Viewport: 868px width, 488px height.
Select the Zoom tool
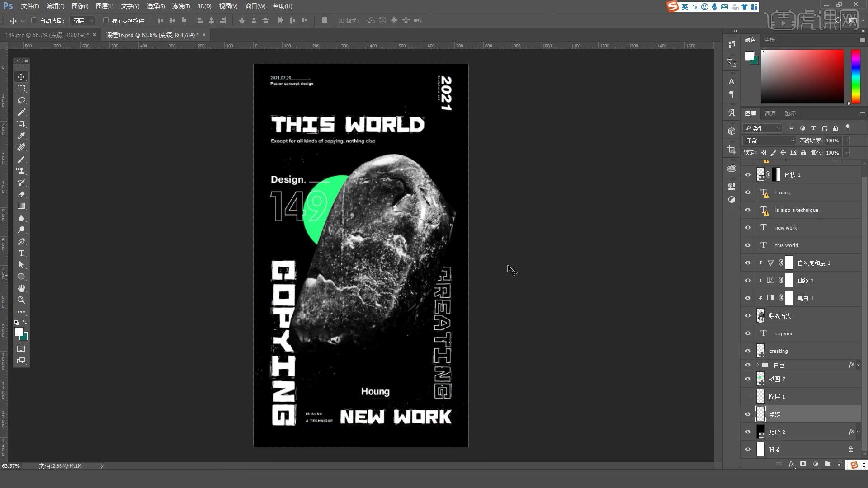(x=21, y=300)
